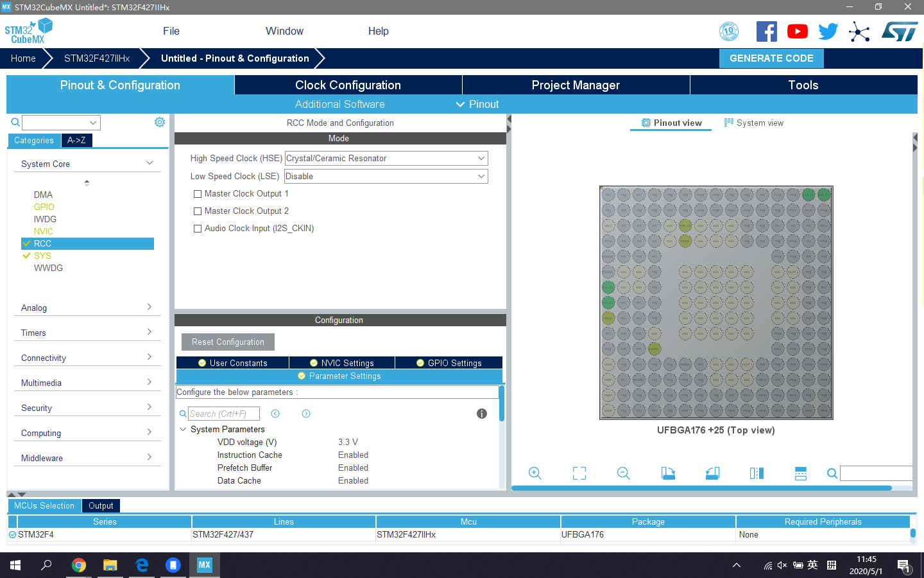Open the User Constants tab

point(233,363)
